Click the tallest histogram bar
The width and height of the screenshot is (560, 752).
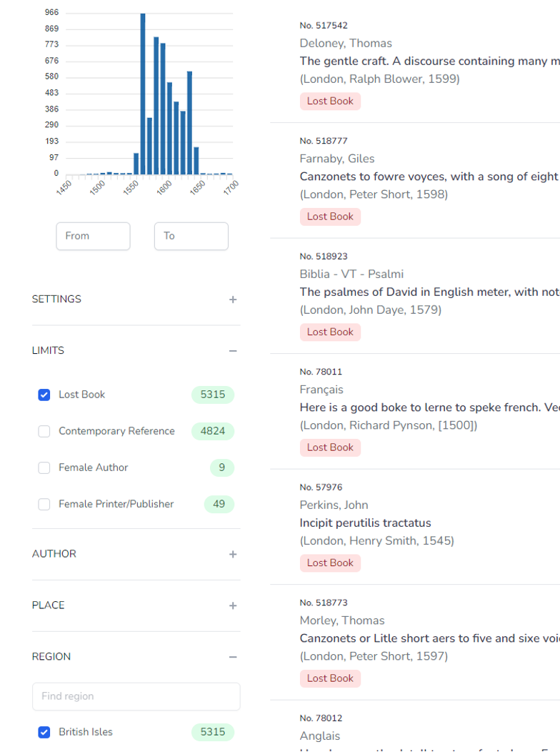pyautogui.click(x=143, y=93)
